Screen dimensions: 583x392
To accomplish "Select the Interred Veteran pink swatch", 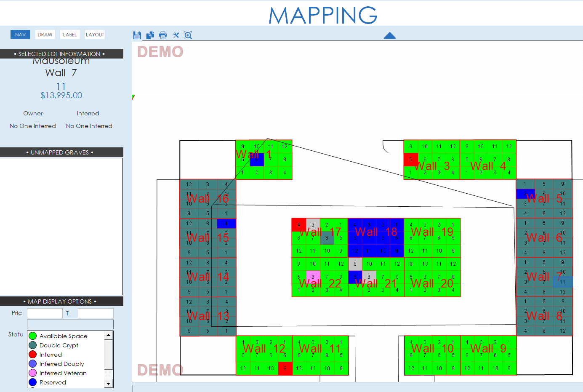I will [x=33, y=373].
